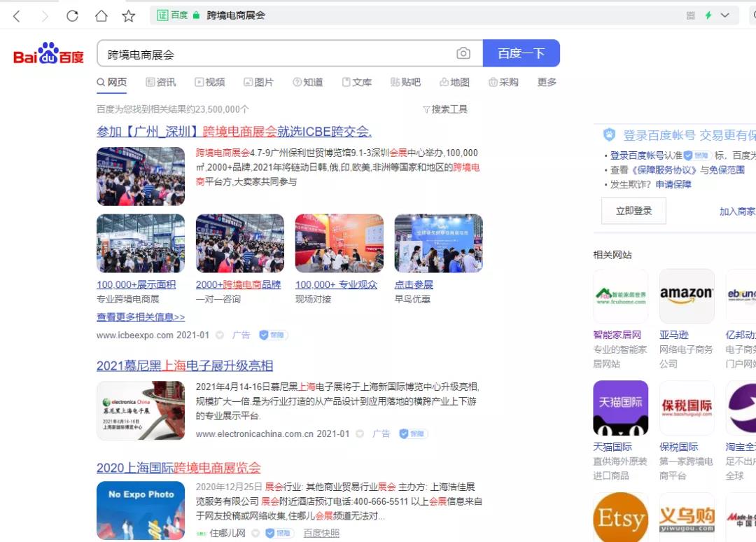The width and height of the screenshot is (756, 542).
Task: Click the electronica China thumbnail
Action: tap(140, 410)
